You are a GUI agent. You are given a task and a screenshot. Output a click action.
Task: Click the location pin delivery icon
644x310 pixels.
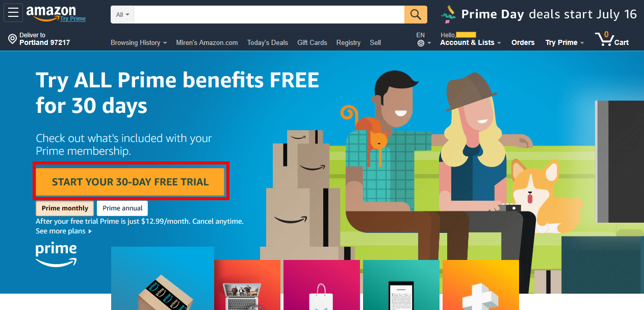click(x=12, y=39)
